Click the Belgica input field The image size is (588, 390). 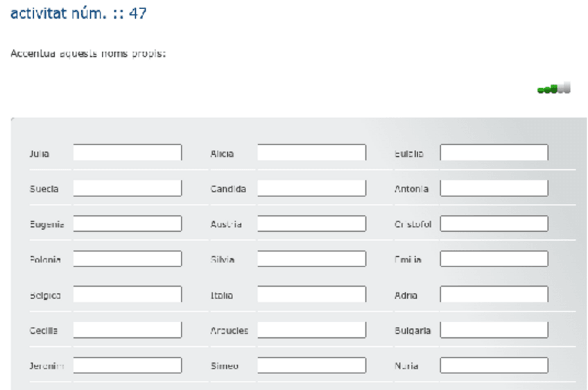pos(128,295)
